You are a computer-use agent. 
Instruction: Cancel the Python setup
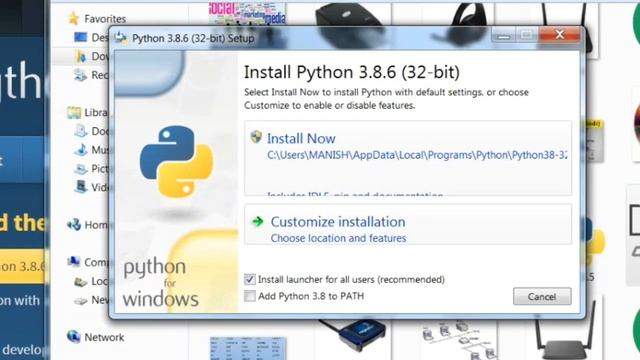(542, 296)
